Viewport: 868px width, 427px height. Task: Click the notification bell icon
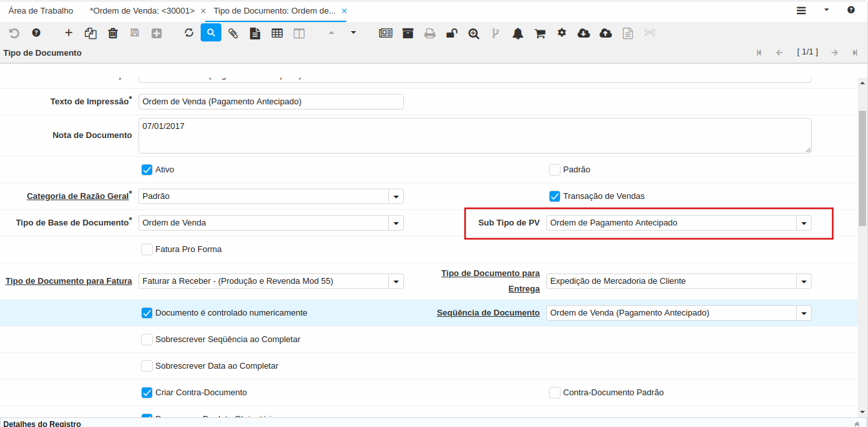[518, 34]
